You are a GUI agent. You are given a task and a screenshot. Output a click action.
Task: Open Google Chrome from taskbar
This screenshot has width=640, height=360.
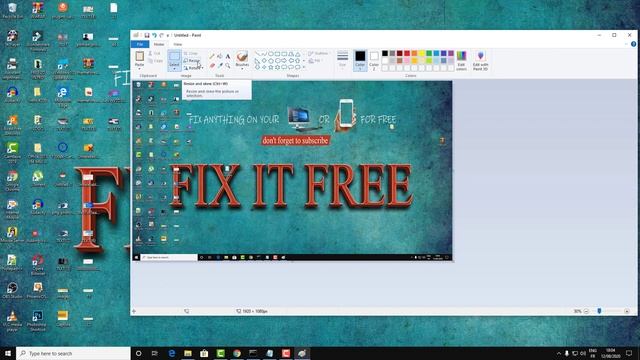click(237, 353)
